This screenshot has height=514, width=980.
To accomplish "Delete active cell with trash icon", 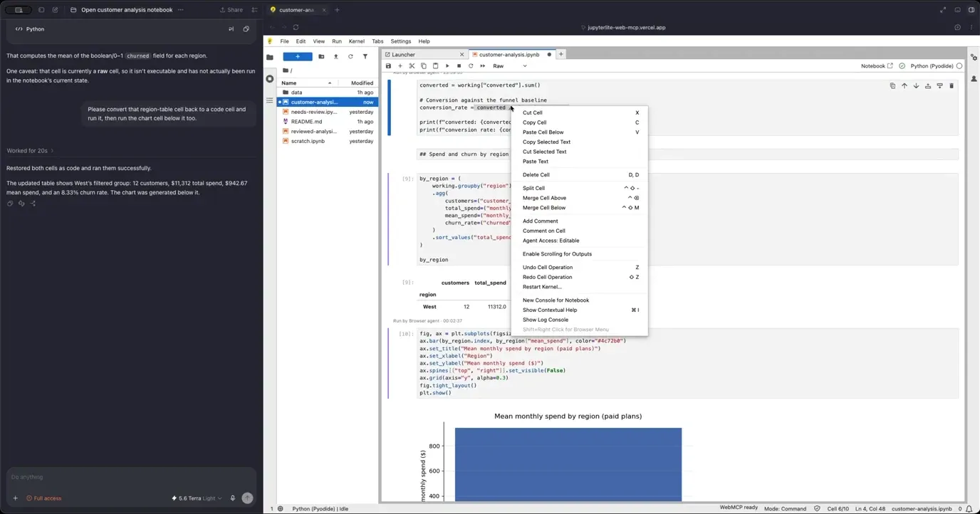I will click(x=952, y=86).
